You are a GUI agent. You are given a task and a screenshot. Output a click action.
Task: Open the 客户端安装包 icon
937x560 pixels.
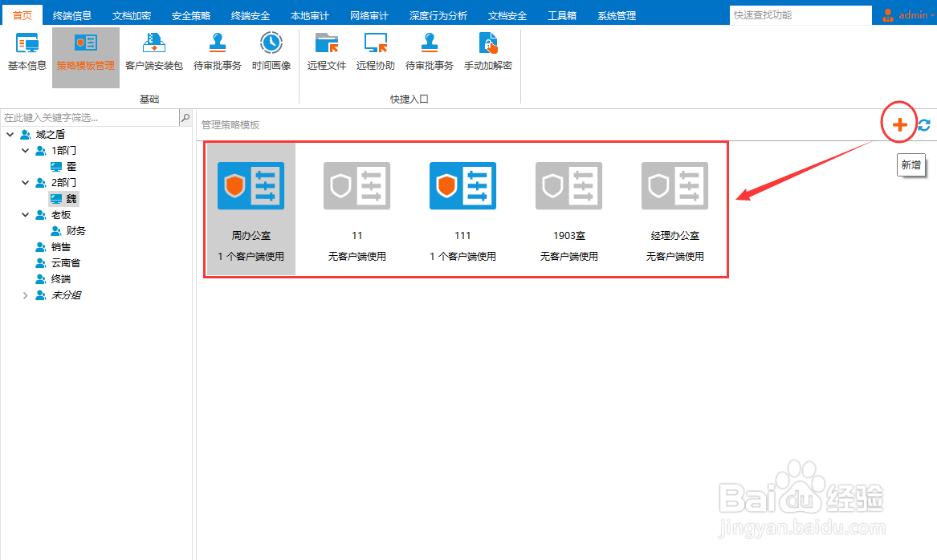(154, 52)
